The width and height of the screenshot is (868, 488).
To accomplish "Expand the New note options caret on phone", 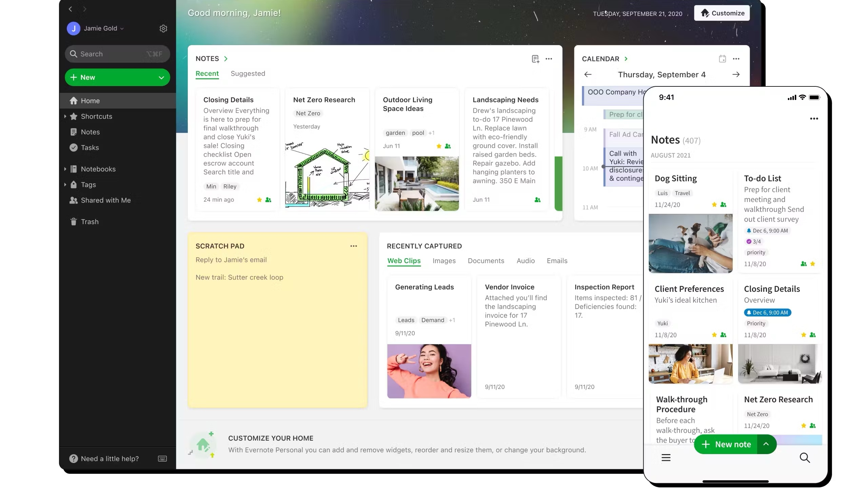I will 766,444.
